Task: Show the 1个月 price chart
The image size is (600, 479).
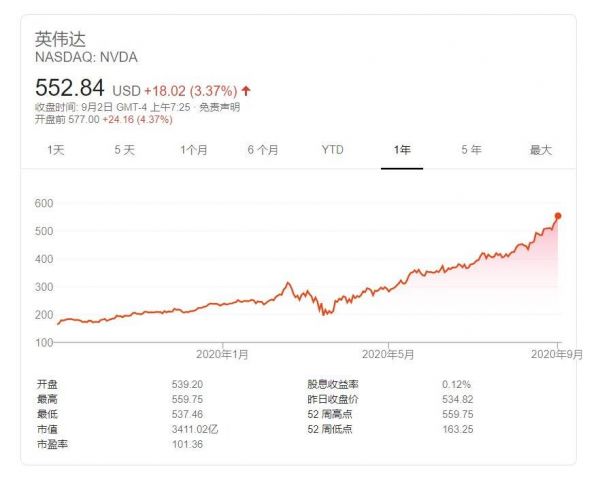Action: [x=194, y=150]
